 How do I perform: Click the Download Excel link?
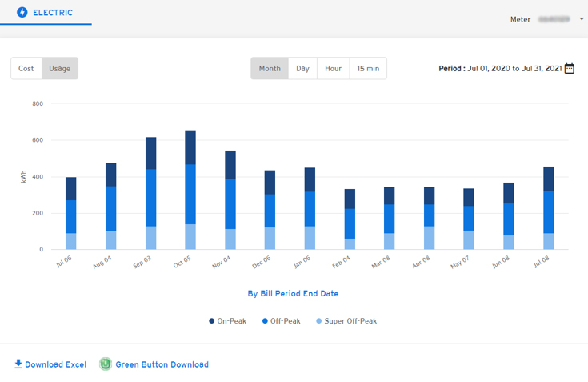point(55,364)
